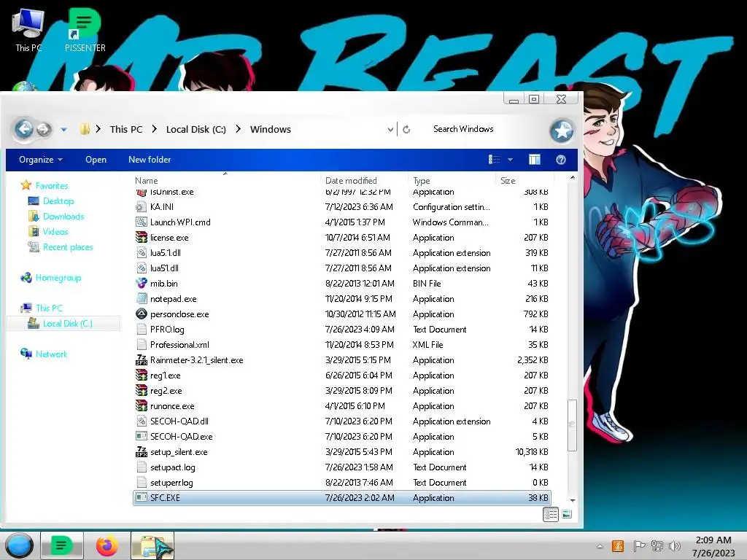This screenshot has height=560, width=747.
Task: Select the lua51.dll file name
Action: point(164,268)
